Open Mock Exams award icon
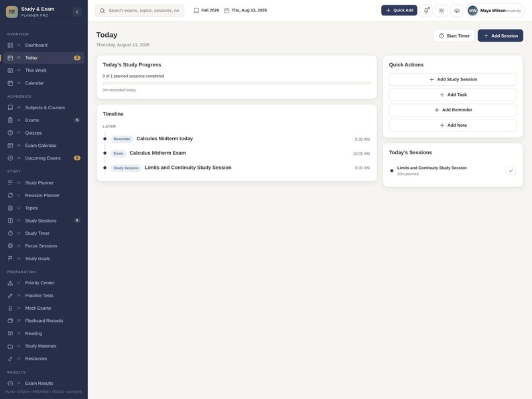This screenshot has width=532, height=399. tap(10, 308)
